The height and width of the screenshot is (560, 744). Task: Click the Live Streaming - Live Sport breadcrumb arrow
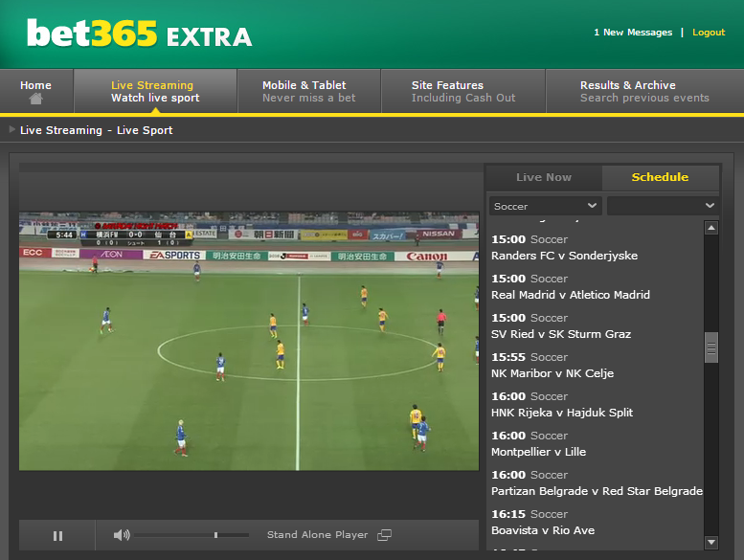(x=11, y=129)
